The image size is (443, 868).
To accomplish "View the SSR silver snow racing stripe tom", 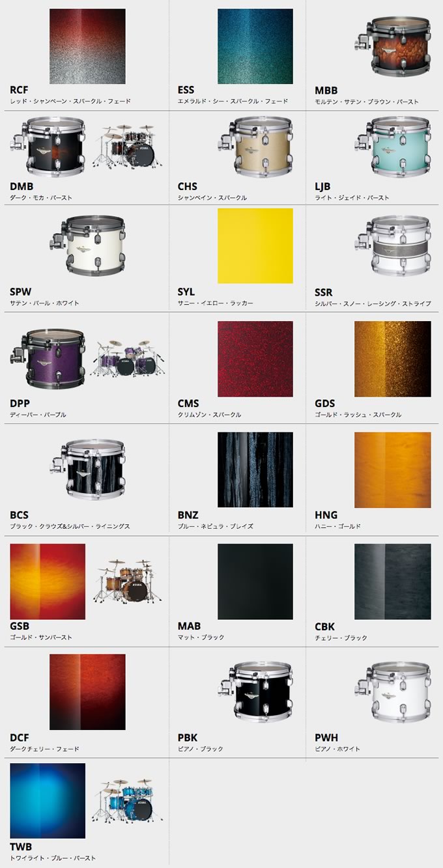I will (393, 247).
